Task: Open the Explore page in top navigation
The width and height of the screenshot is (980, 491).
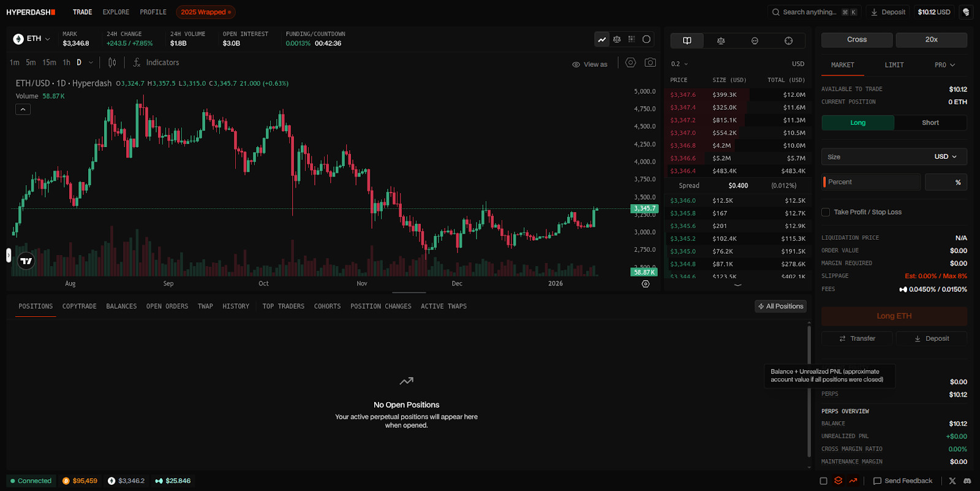Action: [116, 12]
